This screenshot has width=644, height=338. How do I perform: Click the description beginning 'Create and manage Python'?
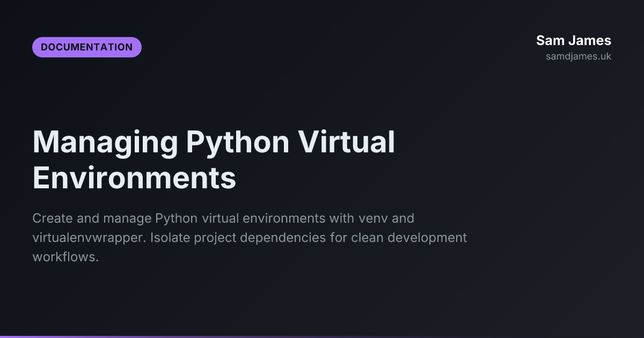click(250, 238)
